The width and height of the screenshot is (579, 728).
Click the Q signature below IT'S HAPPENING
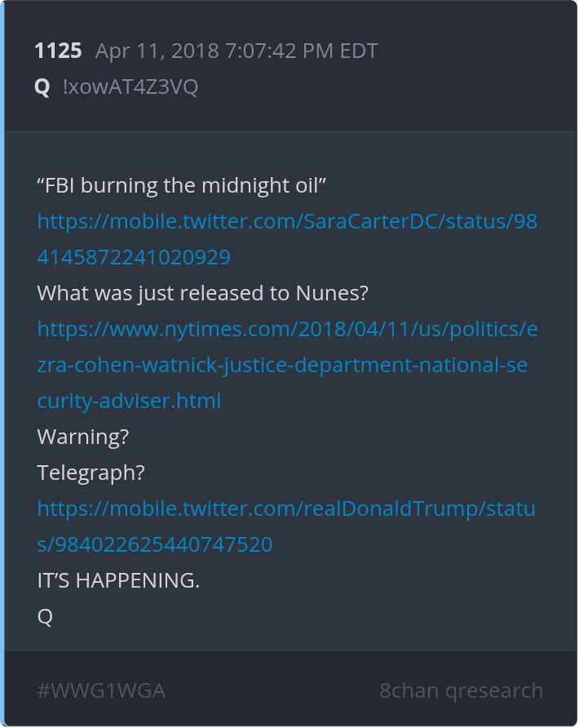pyautogui.click(x=45, y=616)
